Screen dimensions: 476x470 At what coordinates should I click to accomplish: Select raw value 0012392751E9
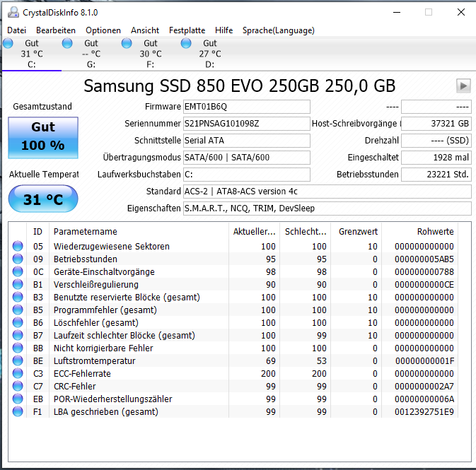pyautogui.click(x=424, y=412)
